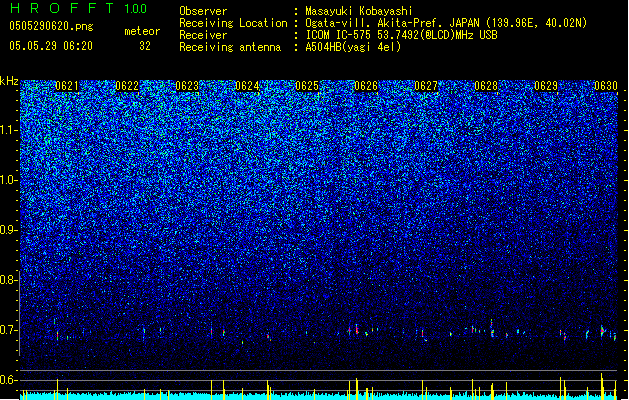Screen dimensions: 629x400
Task: Click the 0628 time marker
Action: pos(486,86)
